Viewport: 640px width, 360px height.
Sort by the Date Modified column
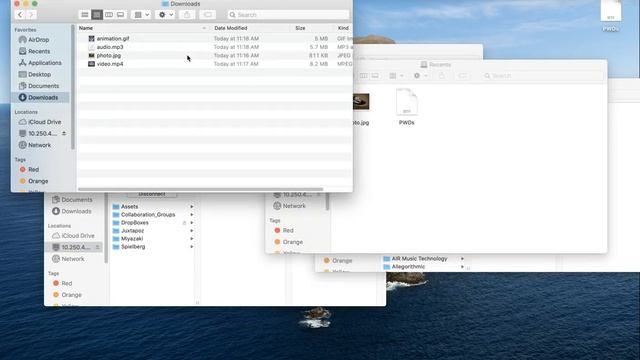point(231,28)
